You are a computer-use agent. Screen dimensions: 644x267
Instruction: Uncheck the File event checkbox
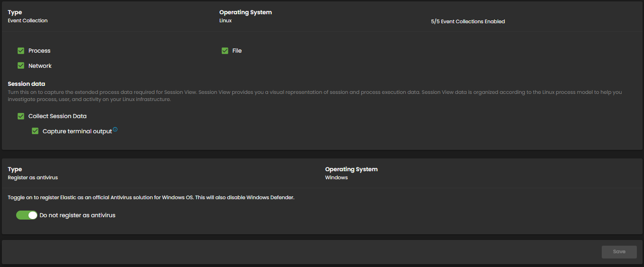pos(225,51)
